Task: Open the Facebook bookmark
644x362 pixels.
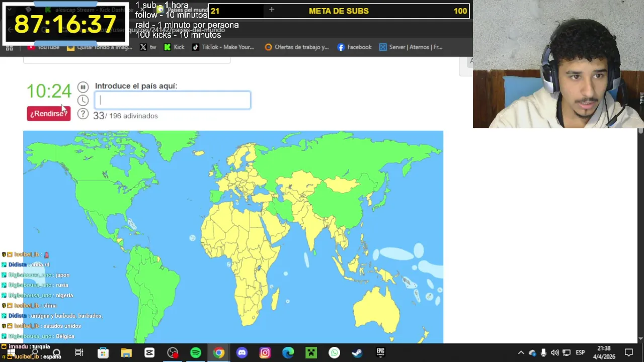Action: [x=355, y=47]
